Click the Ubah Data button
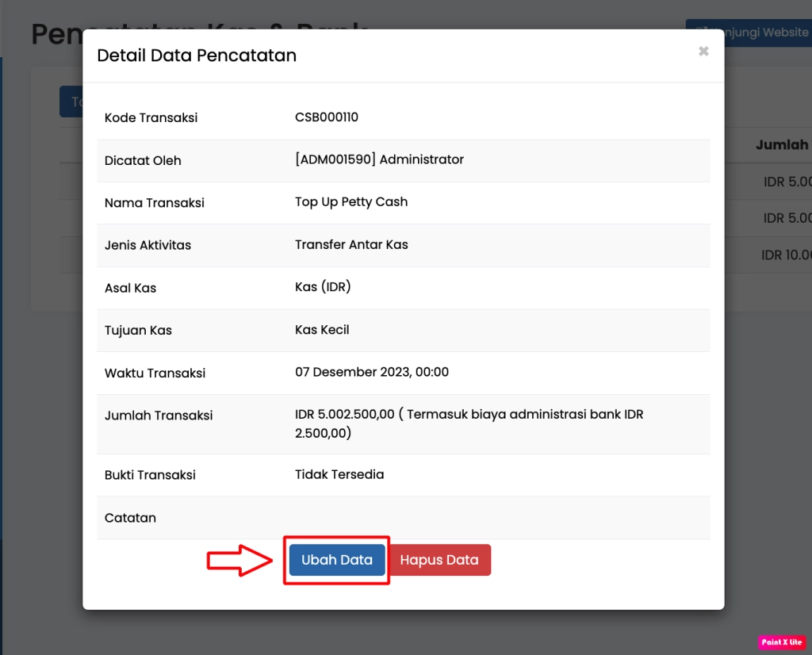The width and height of the screenshot is (812, 655). (337, 560)
